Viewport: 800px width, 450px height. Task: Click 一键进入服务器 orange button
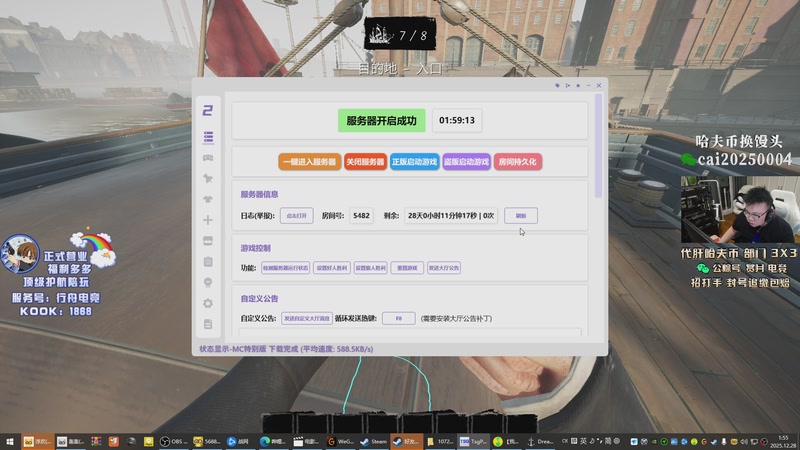[310, 162]
